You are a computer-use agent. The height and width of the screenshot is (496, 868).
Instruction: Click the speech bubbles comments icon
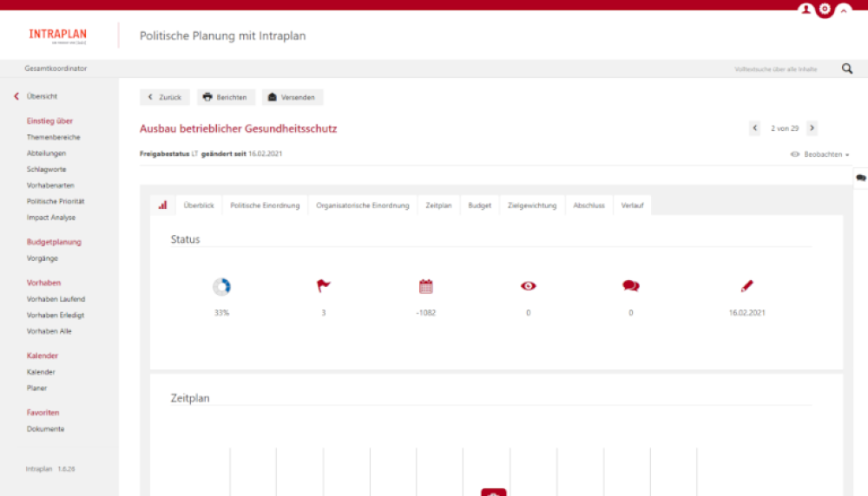(631, 286)
